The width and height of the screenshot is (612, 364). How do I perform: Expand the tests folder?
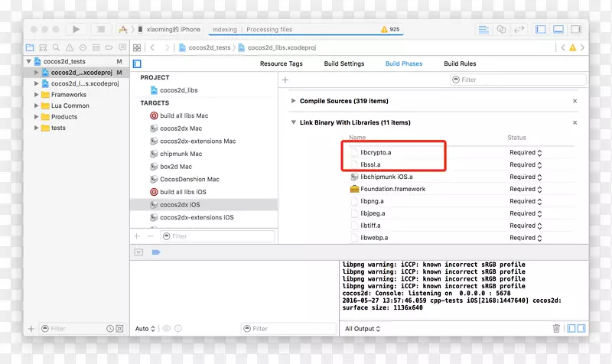tap(36, 128)
